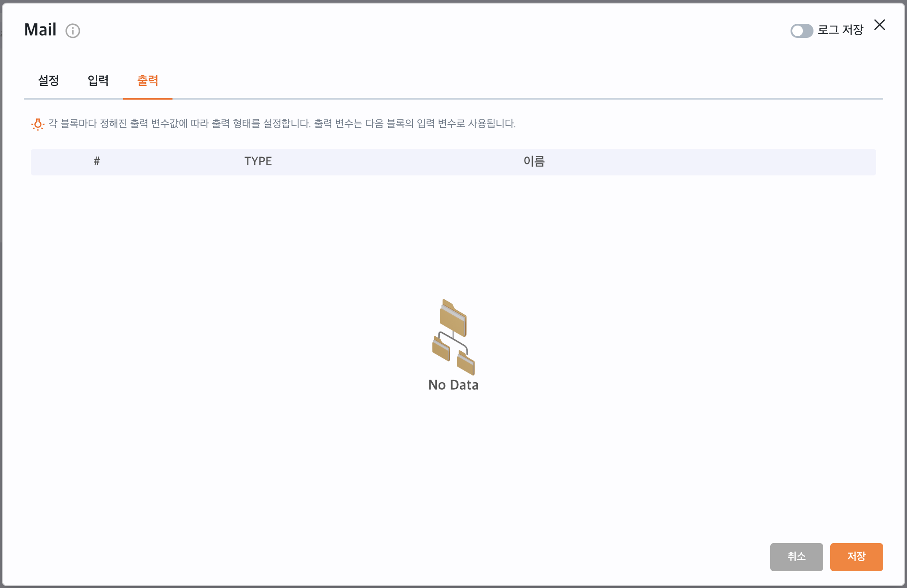Click the No Data text
The width and height of the screenshot is (907, 588).
pyautogui.click(x=453, y=385)
